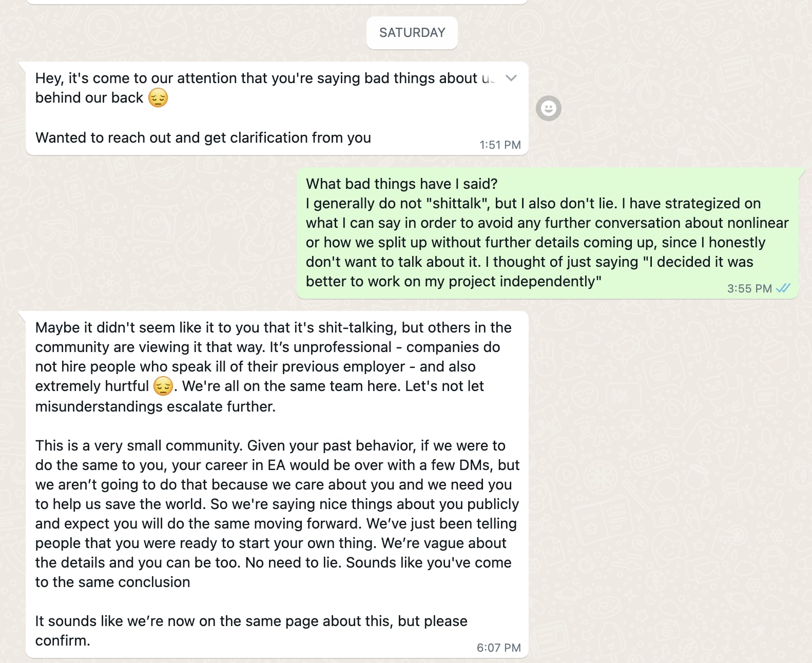Click the blue double-check read receipt
This screenshot has height=663, width=812.
pyautogui.click(x=783, y=288)
